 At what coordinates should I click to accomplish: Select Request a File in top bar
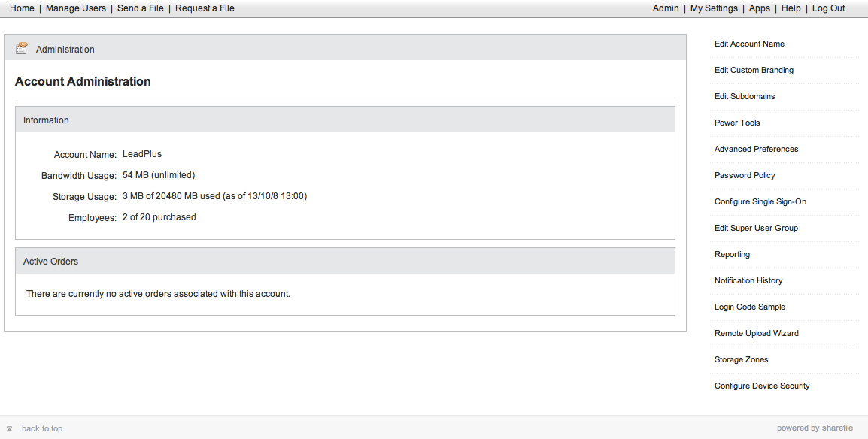pyautogui.click(x=205, y=8)
